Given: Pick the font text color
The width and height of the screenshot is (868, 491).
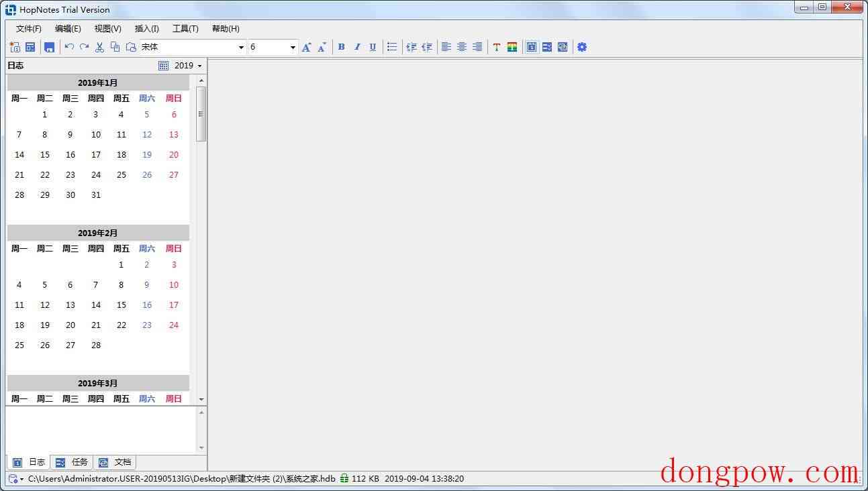Looking at the screenshot, I should tap(497, 47).
